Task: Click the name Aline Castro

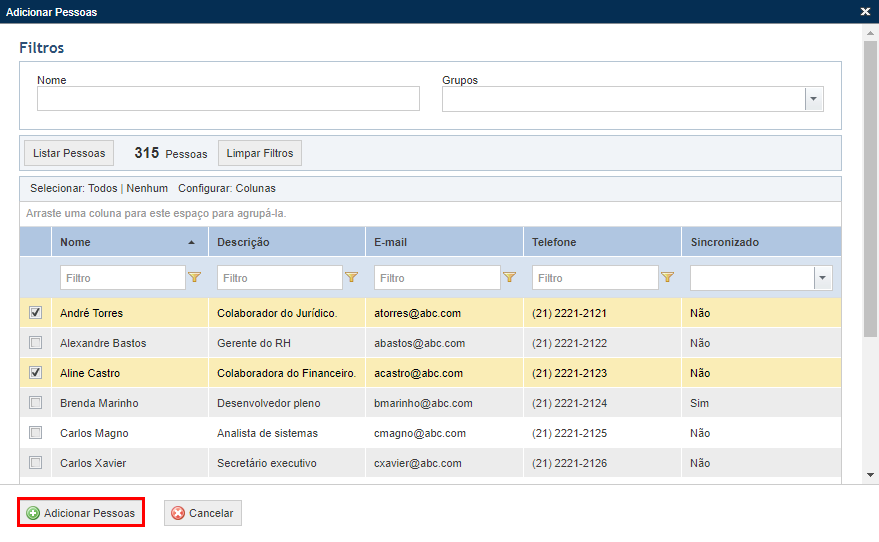Action: click(90, 373)
